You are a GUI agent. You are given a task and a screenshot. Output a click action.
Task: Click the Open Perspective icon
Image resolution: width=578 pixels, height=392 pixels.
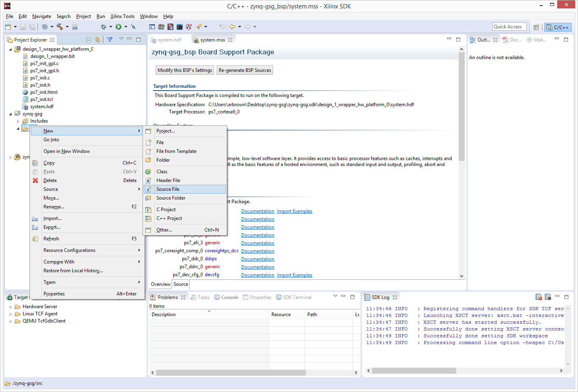tap(536, 27)
